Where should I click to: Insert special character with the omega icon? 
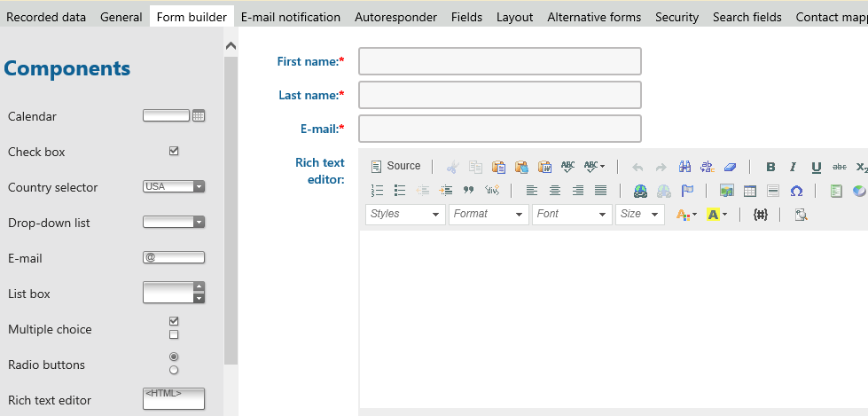796,191
